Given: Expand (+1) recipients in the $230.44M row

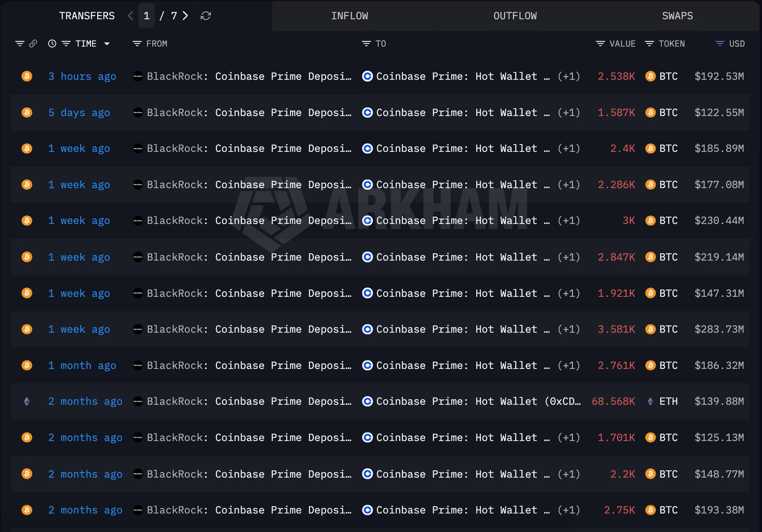Looking at the screenshot, I should click(x=569, y=221).
